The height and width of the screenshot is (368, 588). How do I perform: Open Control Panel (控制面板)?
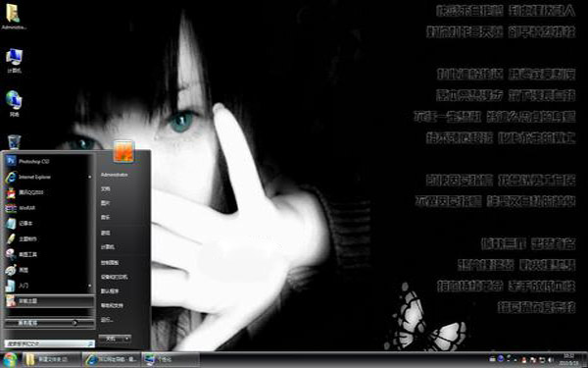[110, 262]
